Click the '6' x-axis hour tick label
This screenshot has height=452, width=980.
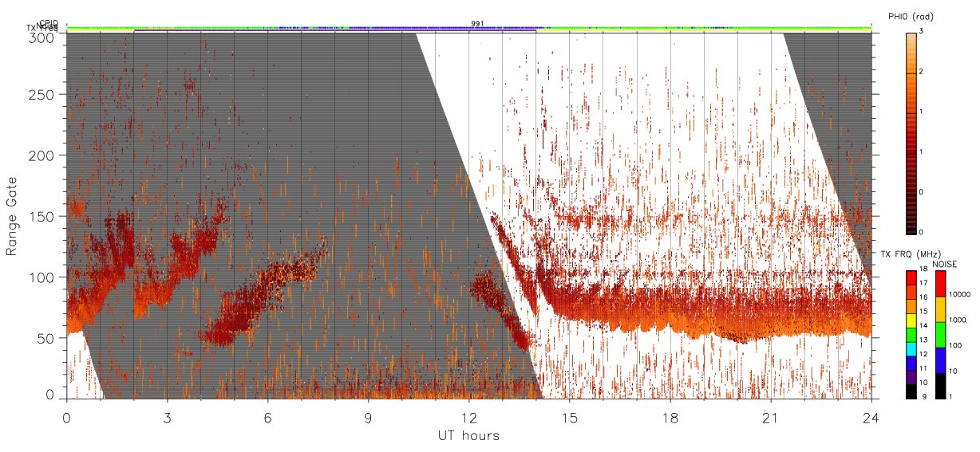267,417
